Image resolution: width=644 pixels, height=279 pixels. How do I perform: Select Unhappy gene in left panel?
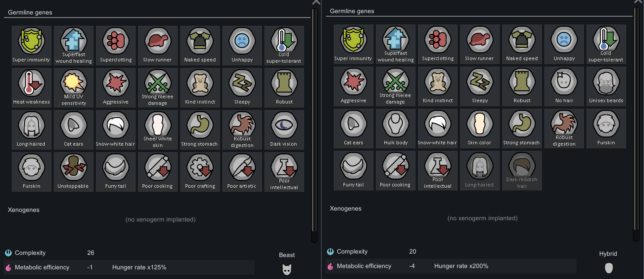[x=242, y=46]
